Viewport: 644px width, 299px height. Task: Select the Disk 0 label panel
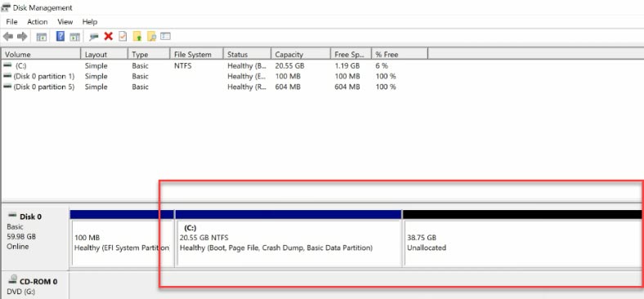35,237
